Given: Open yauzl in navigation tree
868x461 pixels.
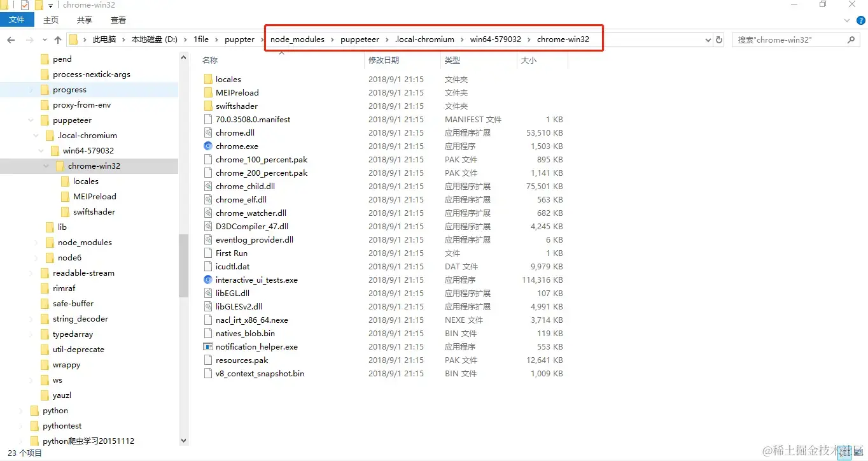Looking at the screenshot, I should (62, 395).
